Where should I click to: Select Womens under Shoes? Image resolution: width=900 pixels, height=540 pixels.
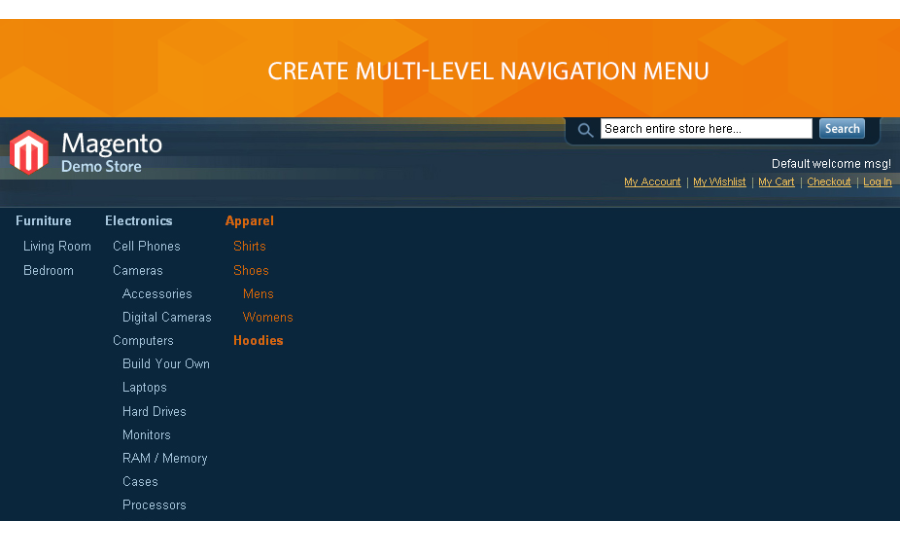[x=268, y=317]
